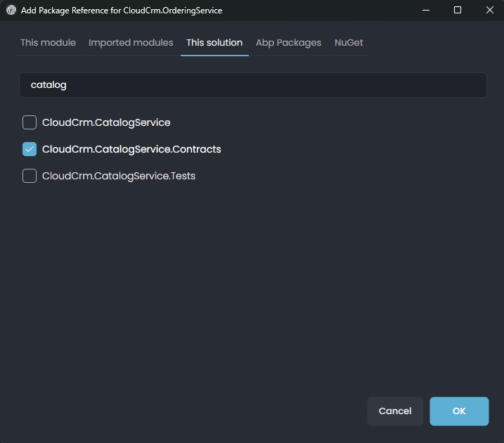Image resolution: width=504 pixels, height=443 pixels.
Task: Select the This solution tab
Action: pyautogui.click(x=214, y=43)
